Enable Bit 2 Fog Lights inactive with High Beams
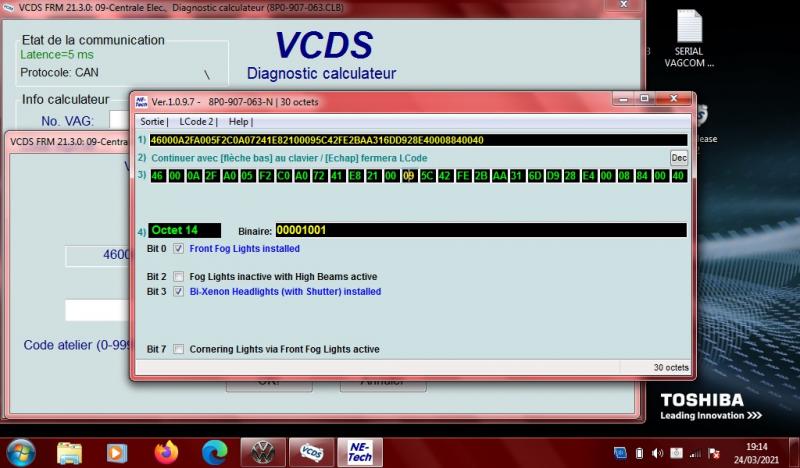The image size is (800, 468). [178, 277]
